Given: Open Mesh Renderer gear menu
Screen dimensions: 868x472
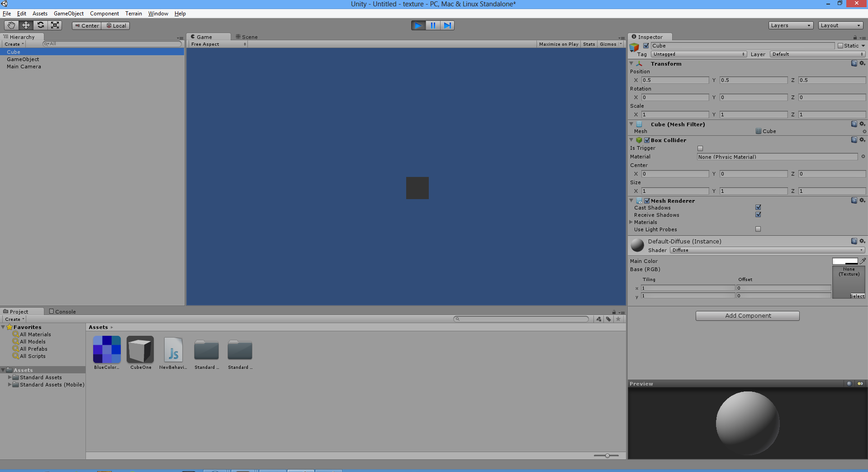Looking at the screenshot, I should [x=862, y=200].
